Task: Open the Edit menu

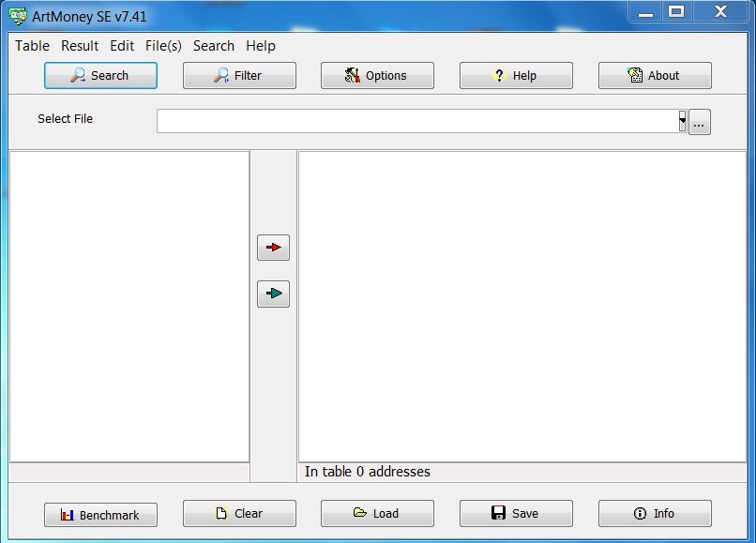Action: pos(122,46)
